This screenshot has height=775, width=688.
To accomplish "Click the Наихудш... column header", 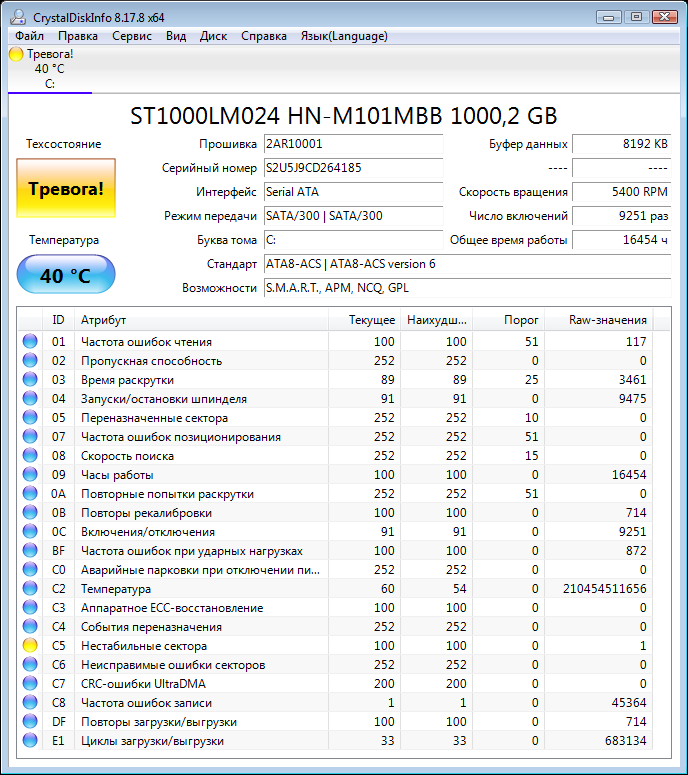I will click(x=436, y=320).
